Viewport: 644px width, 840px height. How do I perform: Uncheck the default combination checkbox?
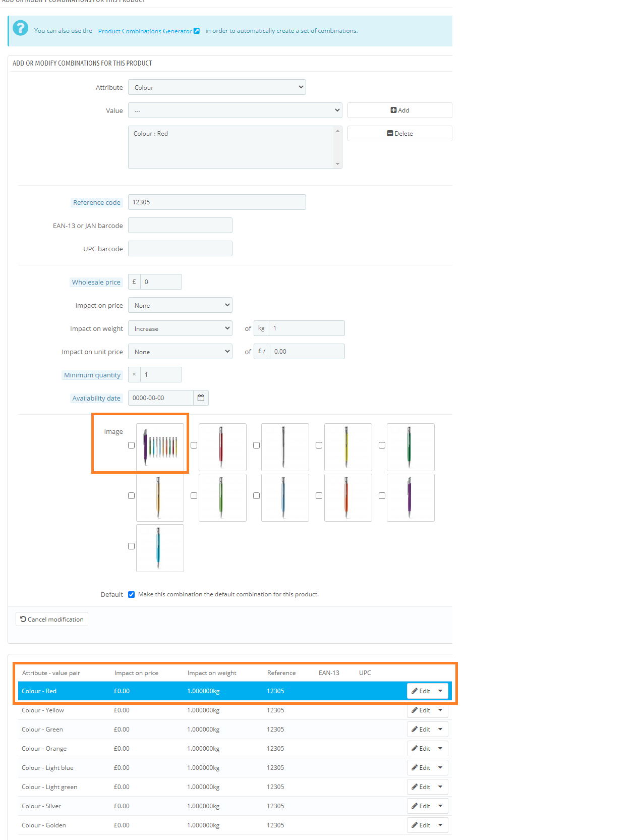pyautogui.click(x=131, y=594)
